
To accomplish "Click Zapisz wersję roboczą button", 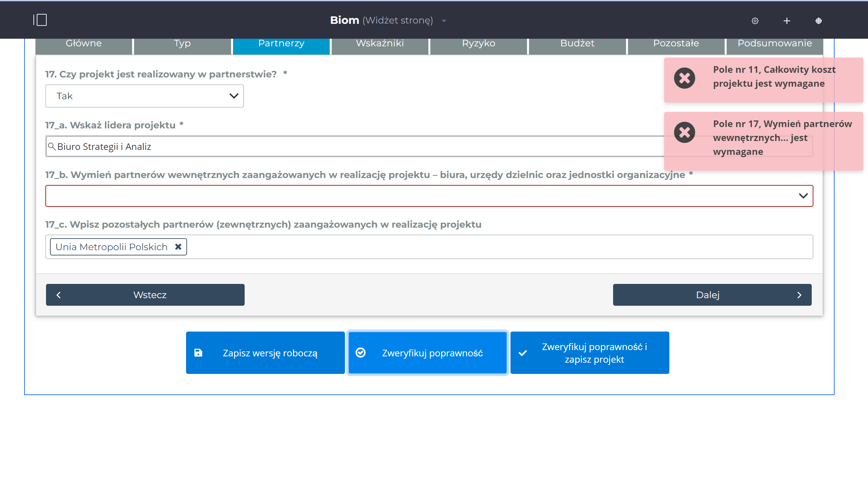I will click(265, 353).
